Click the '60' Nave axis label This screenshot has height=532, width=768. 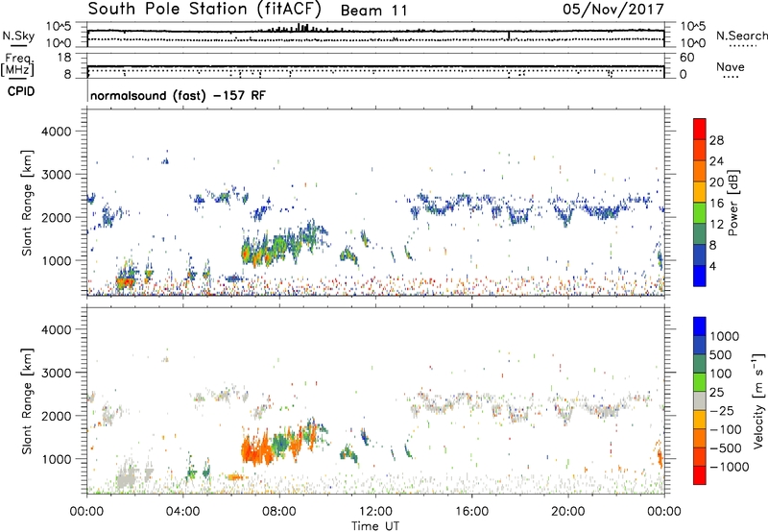tap(687, 58)
